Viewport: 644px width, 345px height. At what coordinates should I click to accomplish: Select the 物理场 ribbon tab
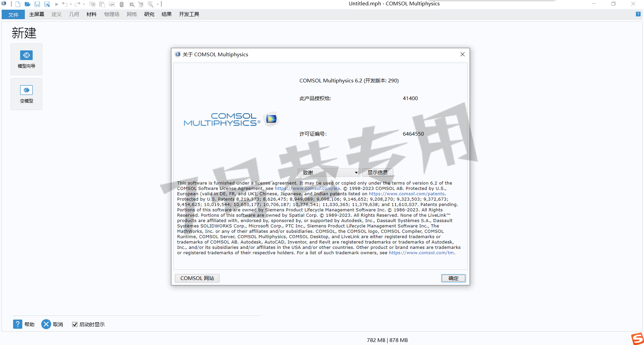pos(112,14)
